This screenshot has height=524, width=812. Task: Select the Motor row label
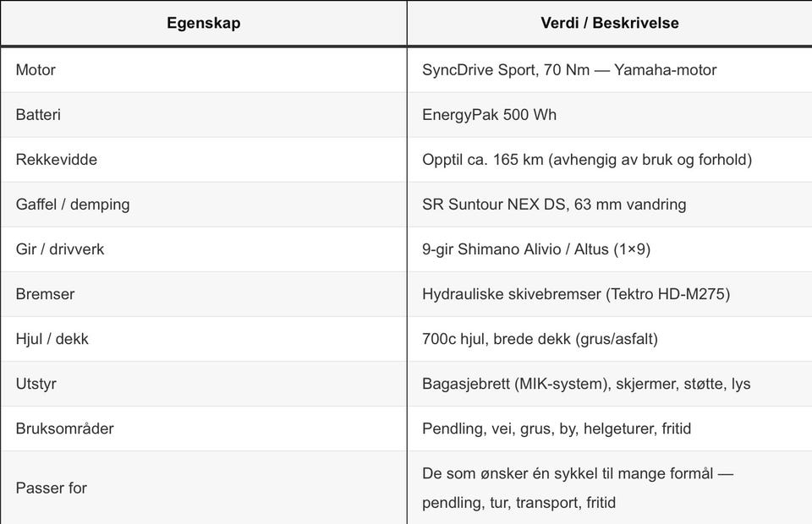pyautogui.click(x=36, y=70)
